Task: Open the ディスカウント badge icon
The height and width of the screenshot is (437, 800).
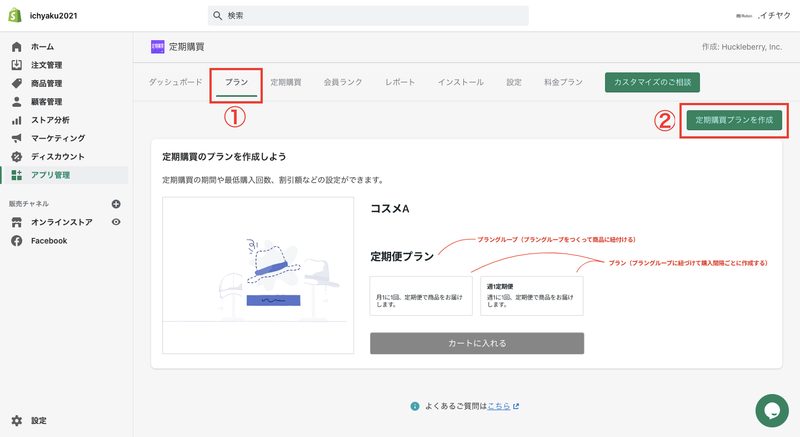Action: pos(17,157)
